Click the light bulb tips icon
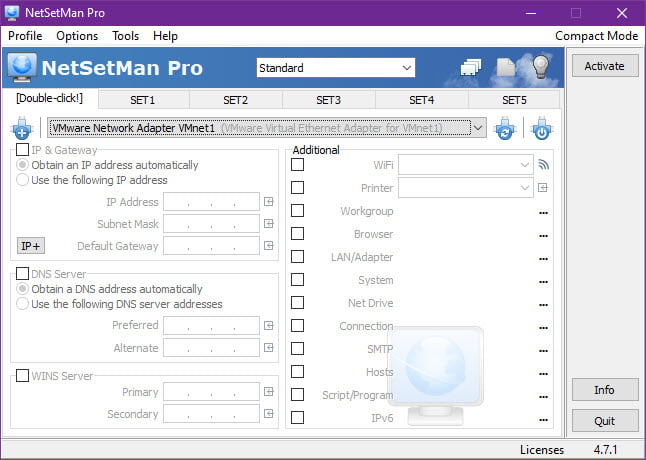Image resolution: width=646 pixels, height=460 pixels. pyautogui.click(x=541, y=67)
